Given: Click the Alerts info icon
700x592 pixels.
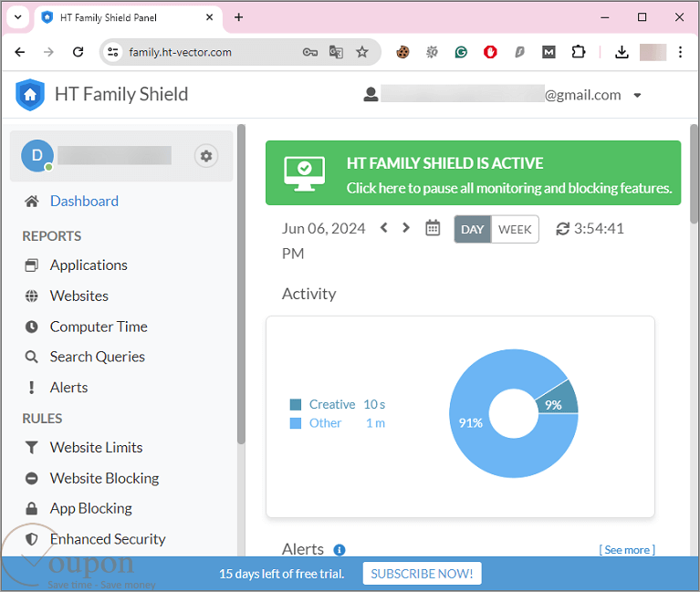Looking at the screenshot, I should click(x=340, y=550).
